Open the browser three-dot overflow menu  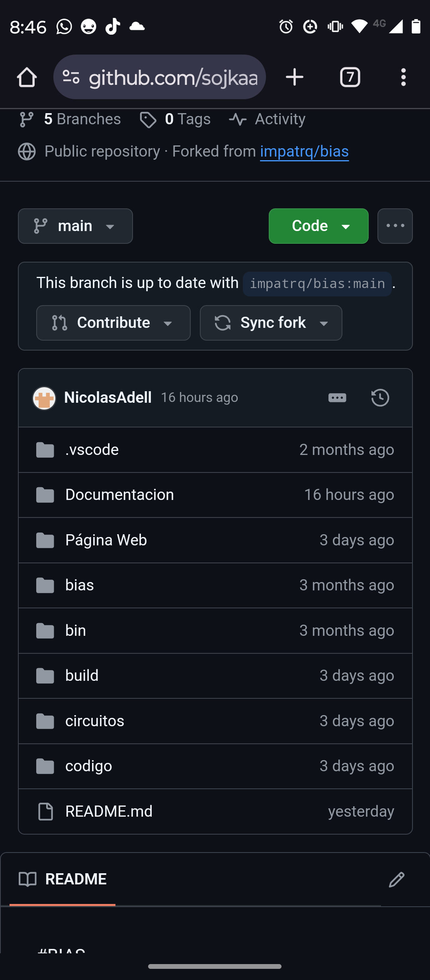[403, 77]
